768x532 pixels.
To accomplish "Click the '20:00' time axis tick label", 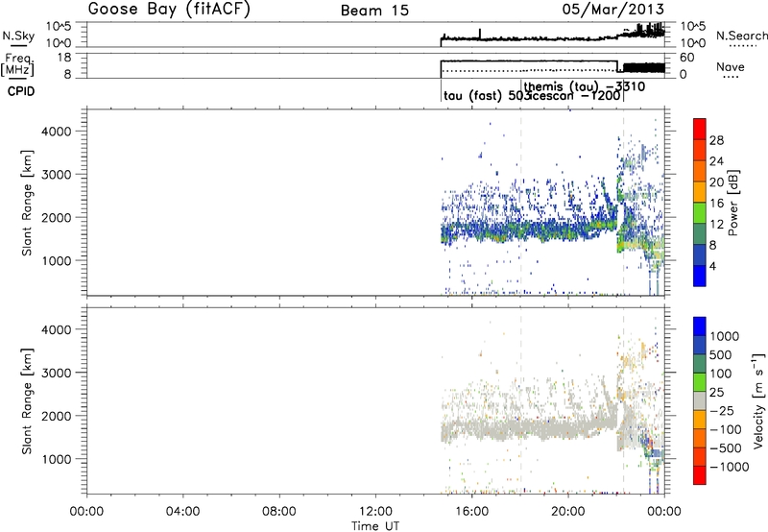I will pyautogui.click(x=568, y=512).
